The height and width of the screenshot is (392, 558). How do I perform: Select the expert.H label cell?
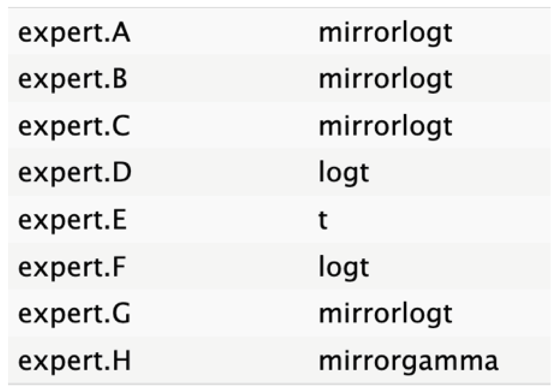[75, 361]
